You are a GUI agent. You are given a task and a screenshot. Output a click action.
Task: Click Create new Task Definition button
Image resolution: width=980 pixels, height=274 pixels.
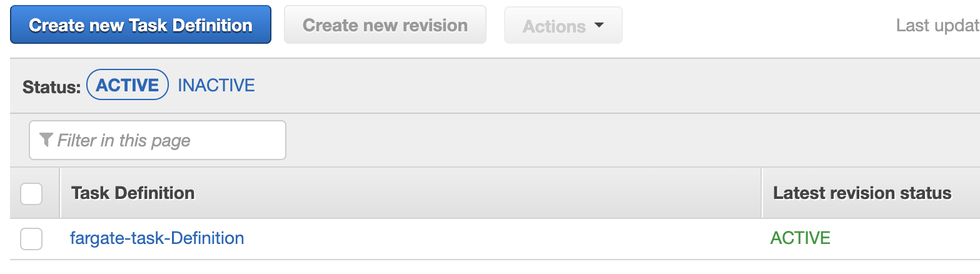tap(141, 25)
